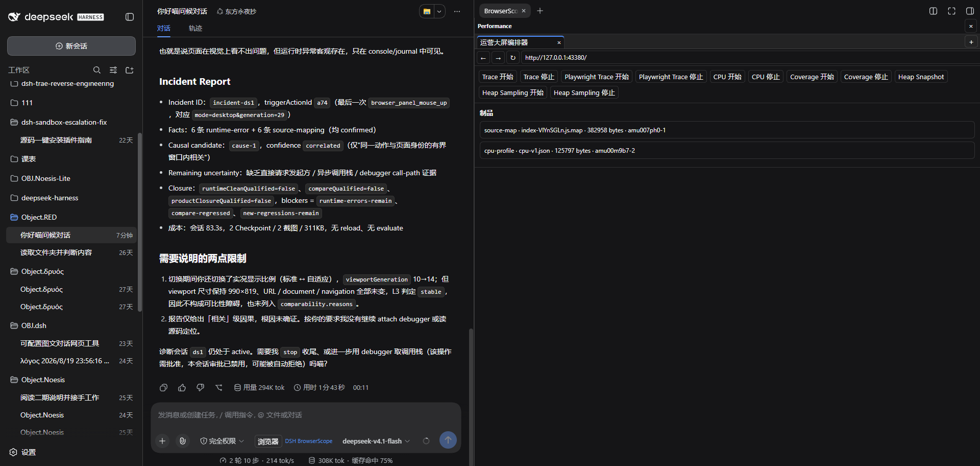Search the workspace list
This screenshot has width=980, height=466.
click(x=97, y=70)
